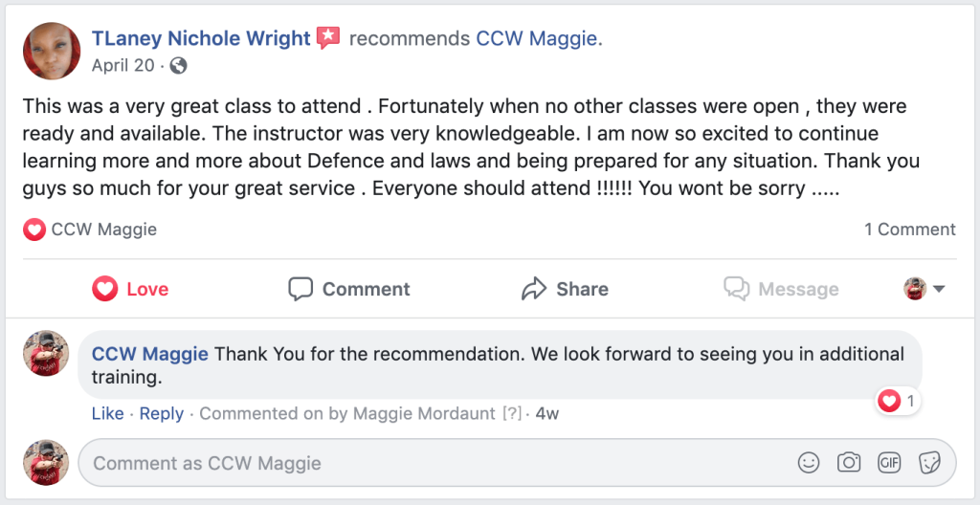Click the emoji smiley icon in comment box
The image size is (980, 505).
coord(809,463)
